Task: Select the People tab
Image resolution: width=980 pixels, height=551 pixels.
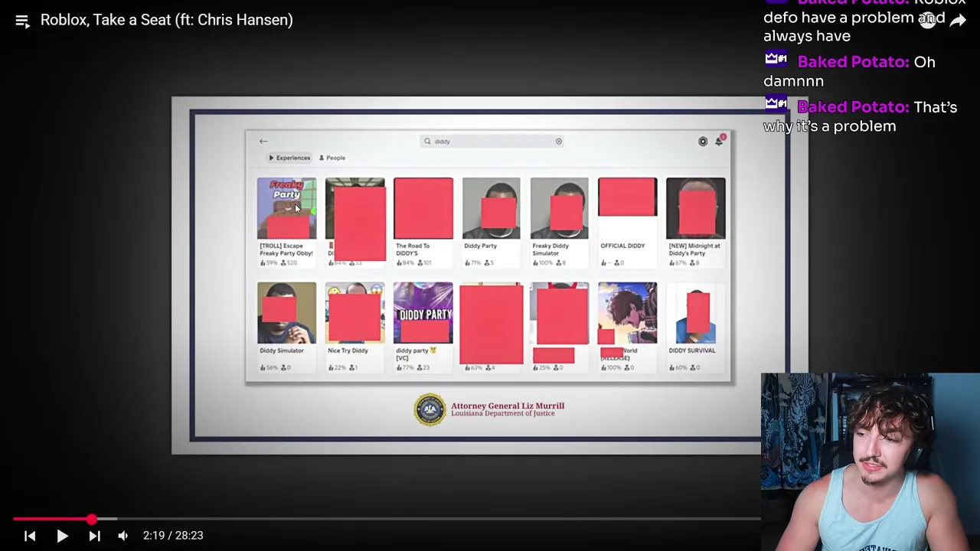Action: [332, 158]
